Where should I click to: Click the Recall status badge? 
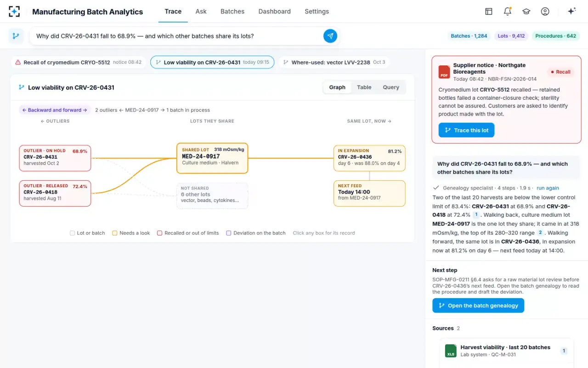pyautogui.click(x=560, y=72)
